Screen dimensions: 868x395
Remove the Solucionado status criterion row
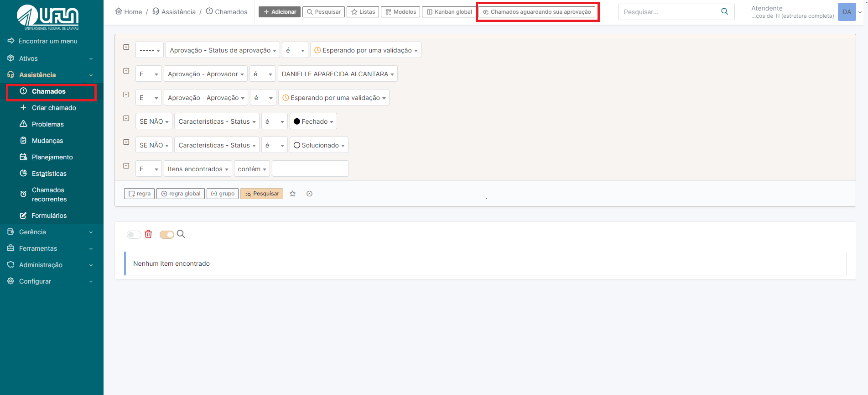coord(126,142)
